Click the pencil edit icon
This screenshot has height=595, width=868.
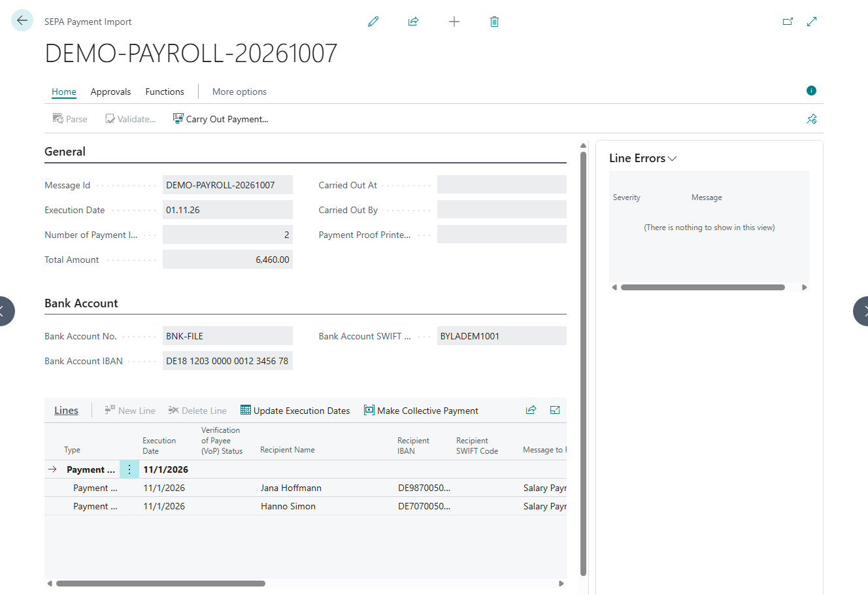point(373,22)
